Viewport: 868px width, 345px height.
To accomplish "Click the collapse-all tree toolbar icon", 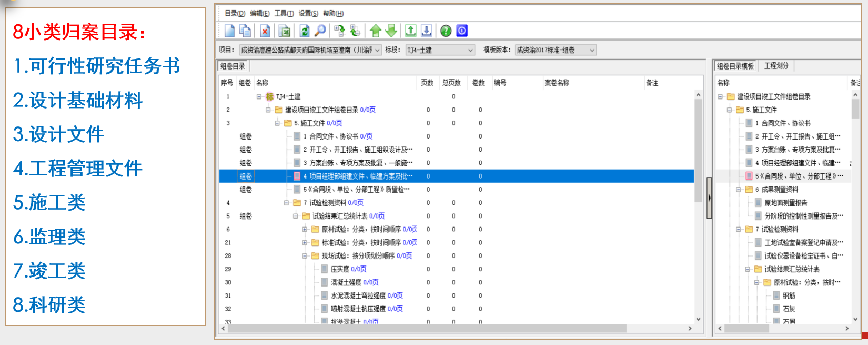I will (x=356, y=31).
